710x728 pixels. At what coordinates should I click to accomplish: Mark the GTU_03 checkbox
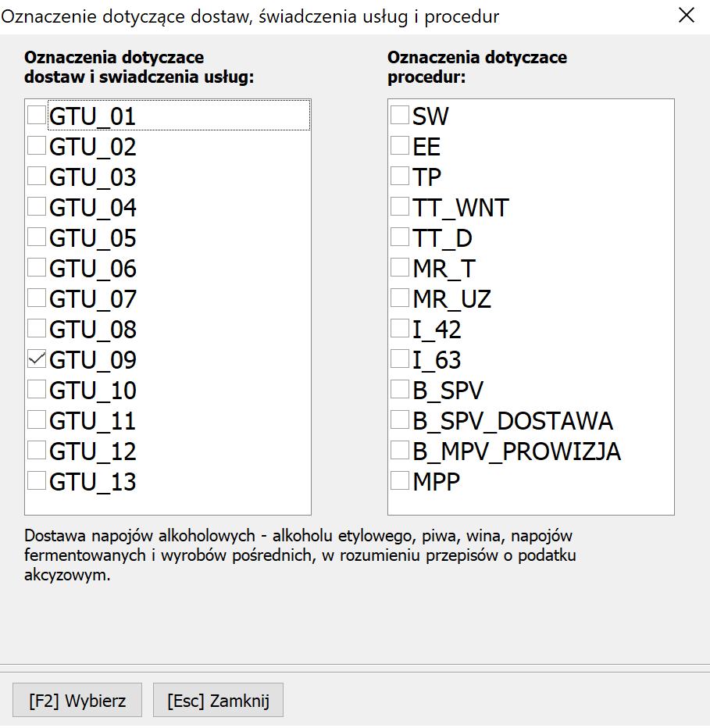pyautogui.click(x=37, y=176)
